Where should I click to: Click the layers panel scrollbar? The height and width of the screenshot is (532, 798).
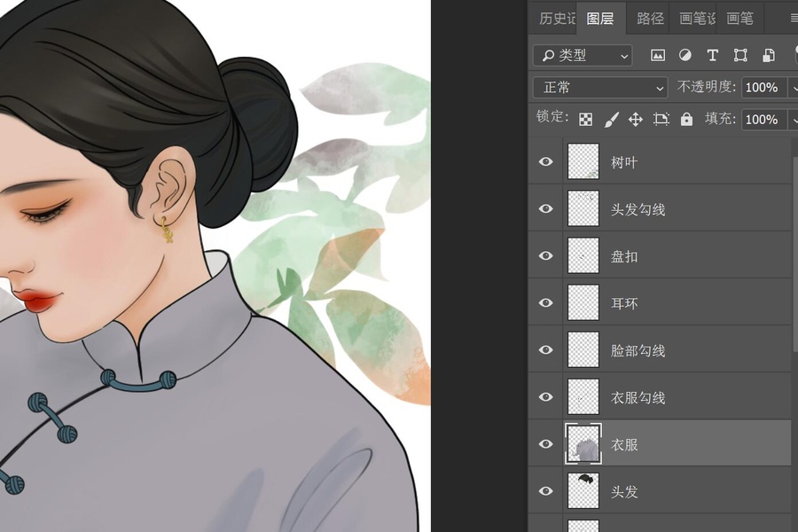pyautogui.click(x=795, y=254)
